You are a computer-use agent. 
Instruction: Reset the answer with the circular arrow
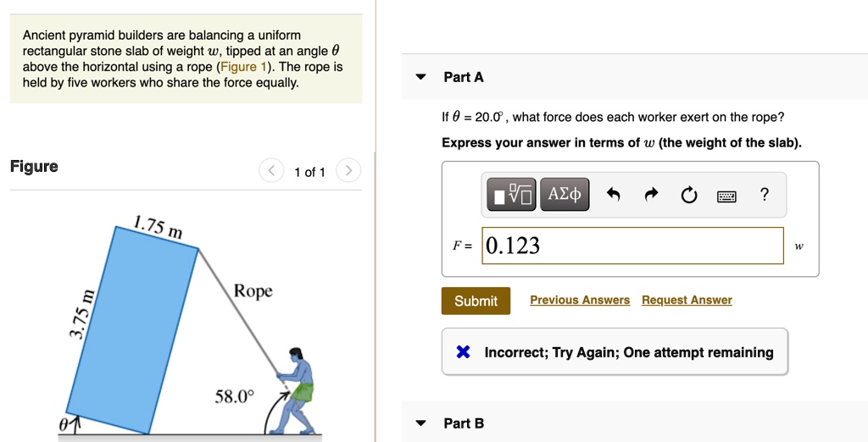coord(688,196)
